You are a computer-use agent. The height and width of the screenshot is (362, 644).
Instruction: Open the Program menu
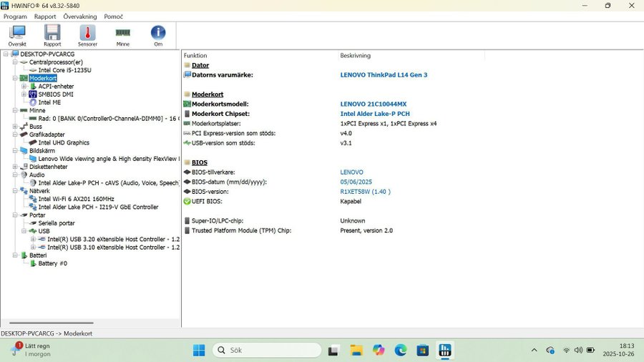pyautogui.click(x=15, y=16)
